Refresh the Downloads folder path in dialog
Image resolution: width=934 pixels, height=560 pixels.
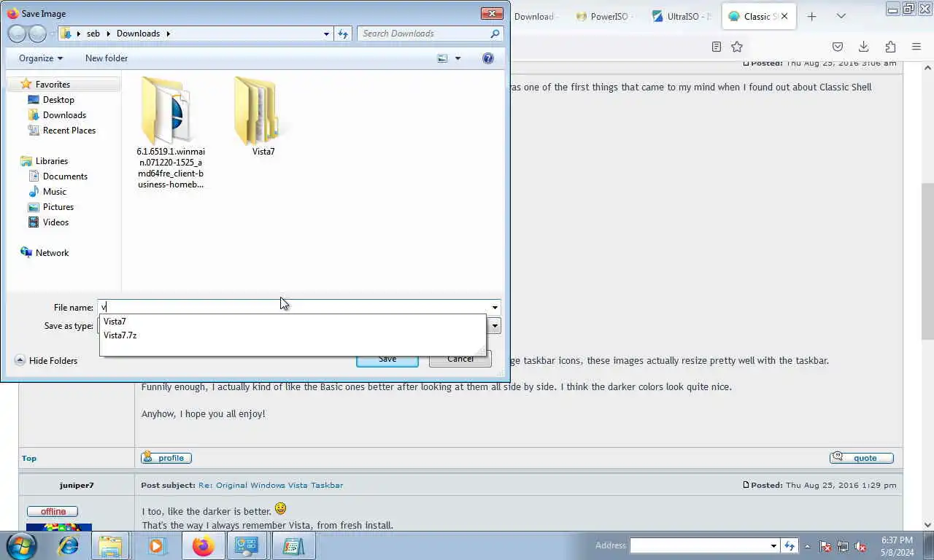[x=344, y=34]
